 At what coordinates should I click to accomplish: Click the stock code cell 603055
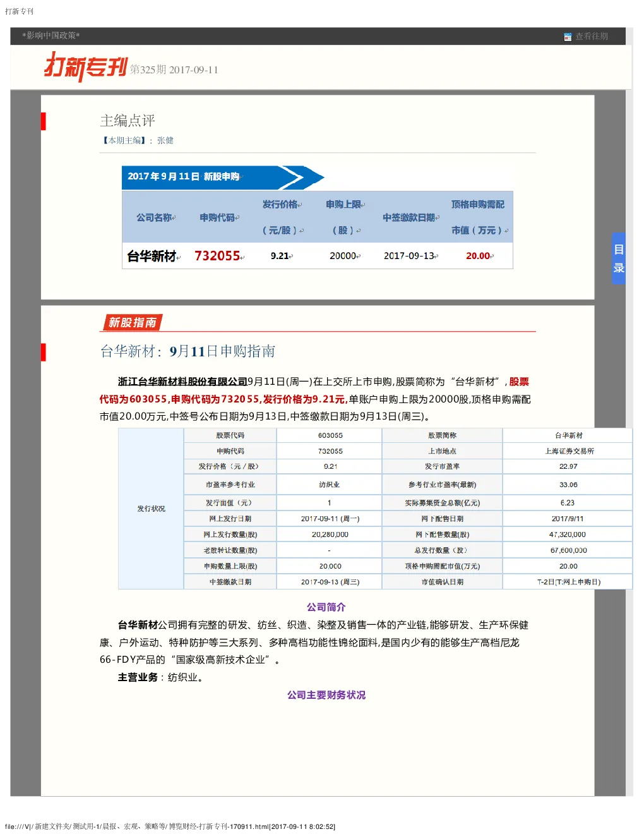[x=330, y=435]
